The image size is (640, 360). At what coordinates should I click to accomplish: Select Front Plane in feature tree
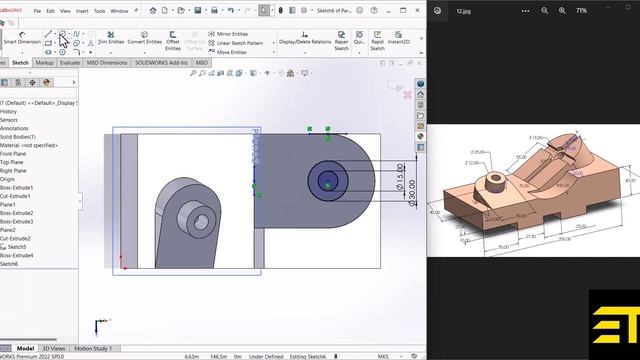[13, 154]
